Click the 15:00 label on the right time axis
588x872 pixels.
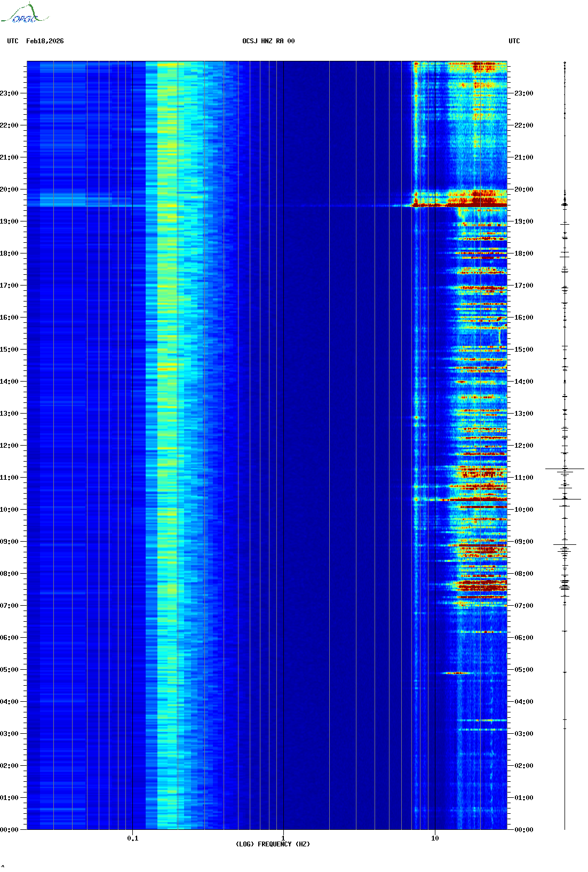[523, 350]
